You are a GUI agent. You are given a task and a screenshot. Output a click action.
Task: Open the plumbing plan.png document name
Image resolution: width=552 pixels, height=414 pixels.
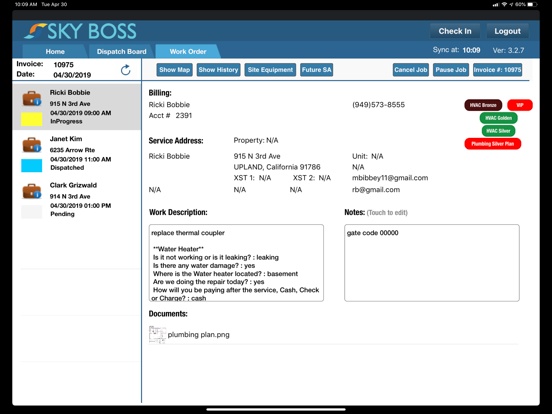199,334
